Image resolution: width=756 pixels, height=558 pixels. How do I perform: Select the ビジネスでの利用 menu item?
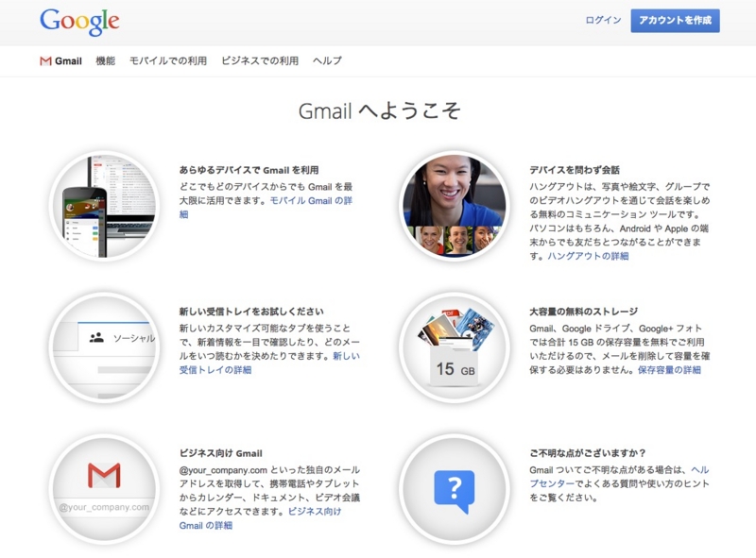(x=260, y=60)
